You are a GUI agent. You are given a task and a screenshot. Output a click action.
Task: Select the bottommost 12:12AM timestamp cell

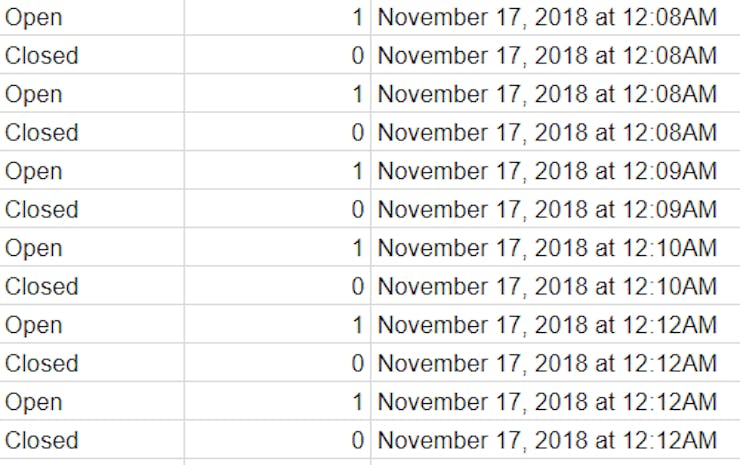coord(555,440)
